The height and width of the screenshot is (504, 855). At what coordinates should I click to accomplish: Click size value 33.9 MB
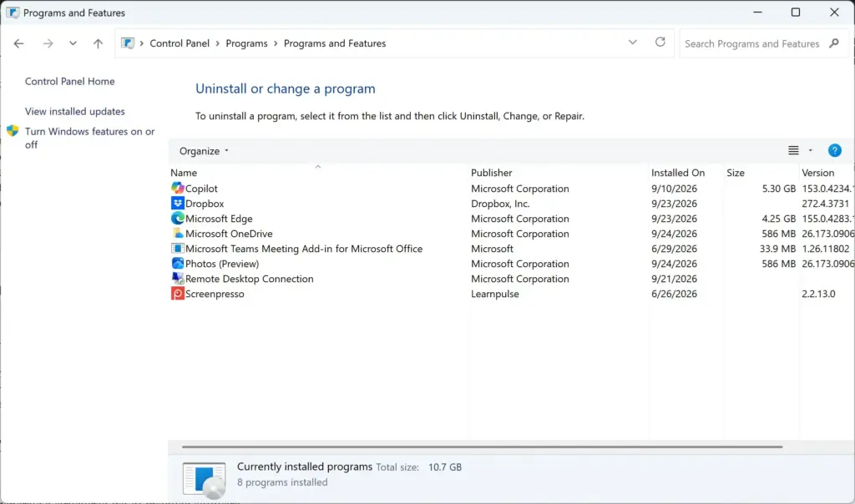pos(777,249)
